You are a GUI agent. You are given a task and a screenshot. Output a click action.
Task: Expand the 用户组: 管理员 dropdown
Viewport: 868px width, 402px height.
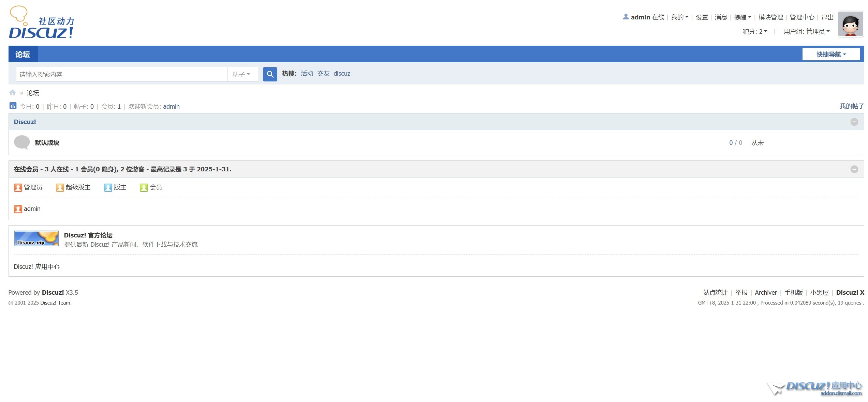point(807,31)
